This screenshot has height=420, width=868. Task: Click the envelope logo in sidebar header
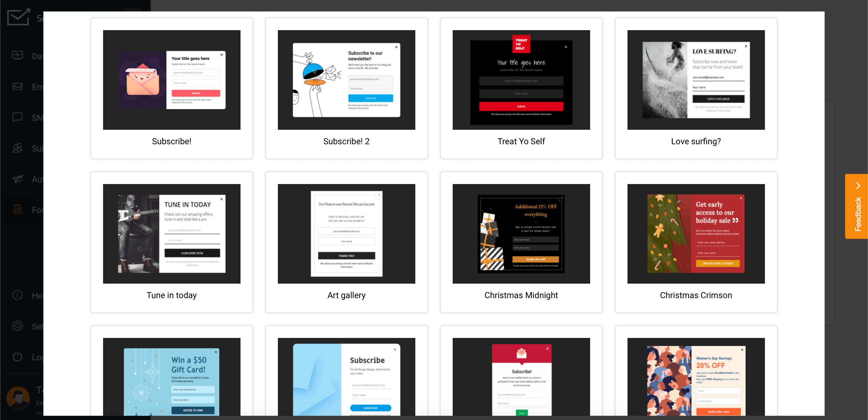tap(18, 17)
